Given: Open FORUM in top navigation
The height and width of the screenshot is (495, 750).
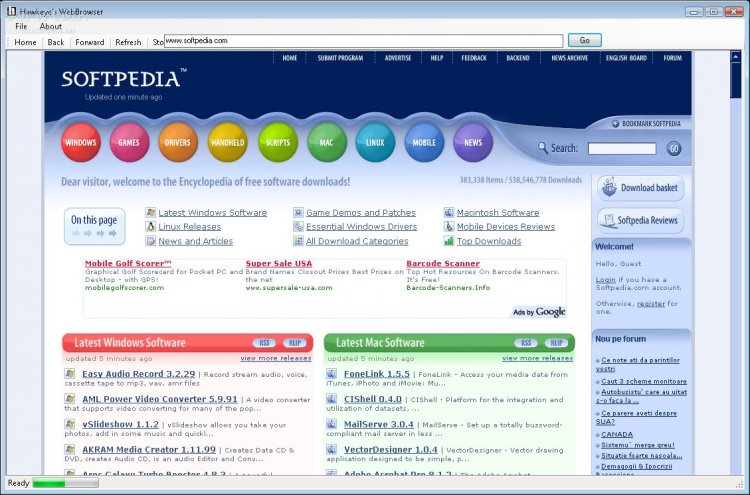Looking at the screenshot, I should (673, 58).
